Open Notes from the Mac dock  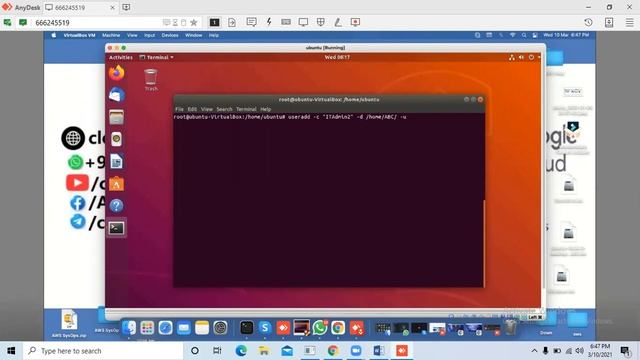[202, 327]
